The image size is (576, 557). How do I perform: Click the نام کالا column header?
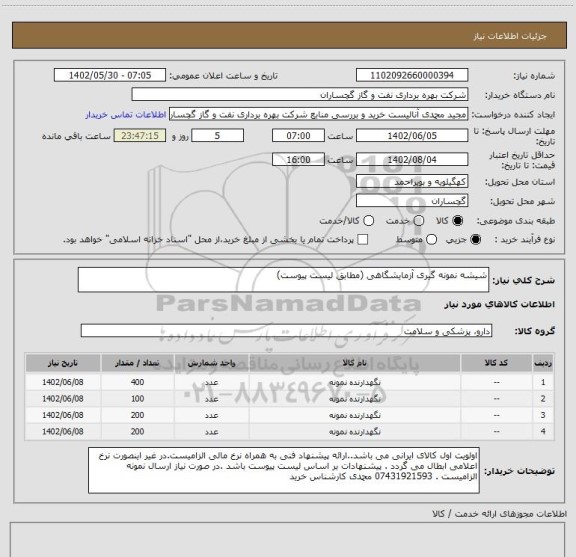354,363
